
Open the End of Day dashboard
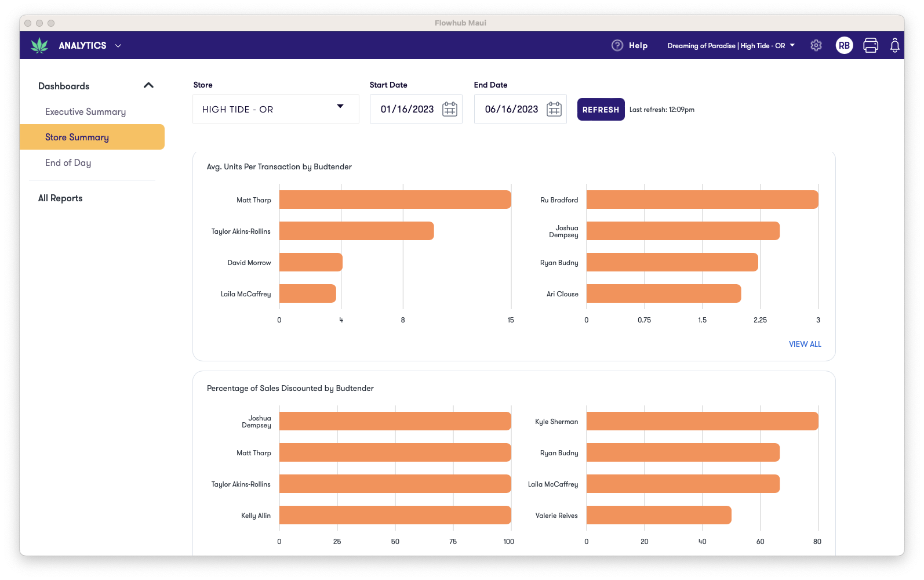click(68, 162)
